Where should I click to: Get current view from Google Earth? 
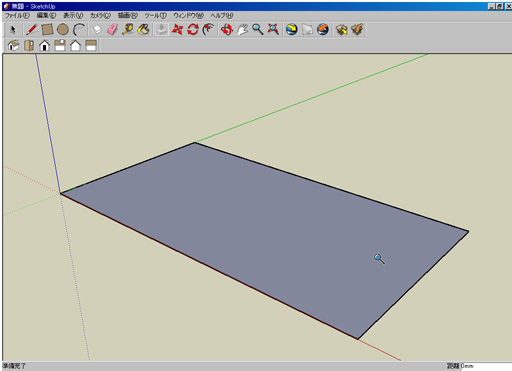292,30
